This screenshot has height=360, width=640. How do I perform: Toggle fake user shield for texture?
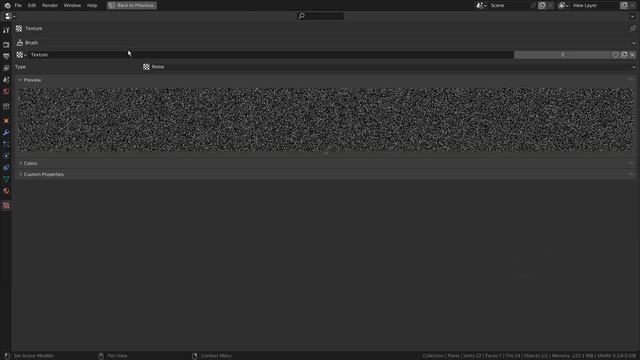[616, 55]
